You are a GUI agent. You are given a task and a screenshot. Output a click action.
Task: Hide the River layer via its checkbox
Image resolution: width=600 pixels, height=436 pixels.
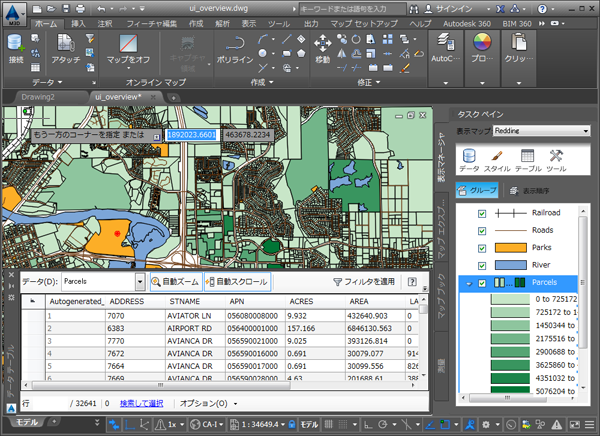(x=482, y=265)
